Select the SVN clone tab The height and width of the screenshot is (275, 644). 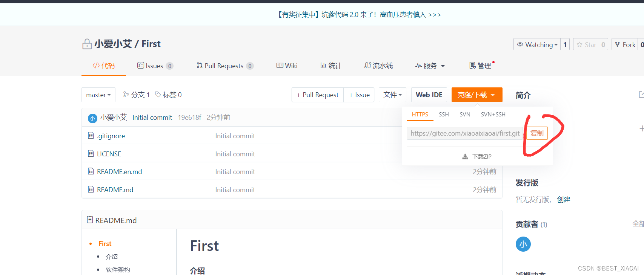[465, 115]
